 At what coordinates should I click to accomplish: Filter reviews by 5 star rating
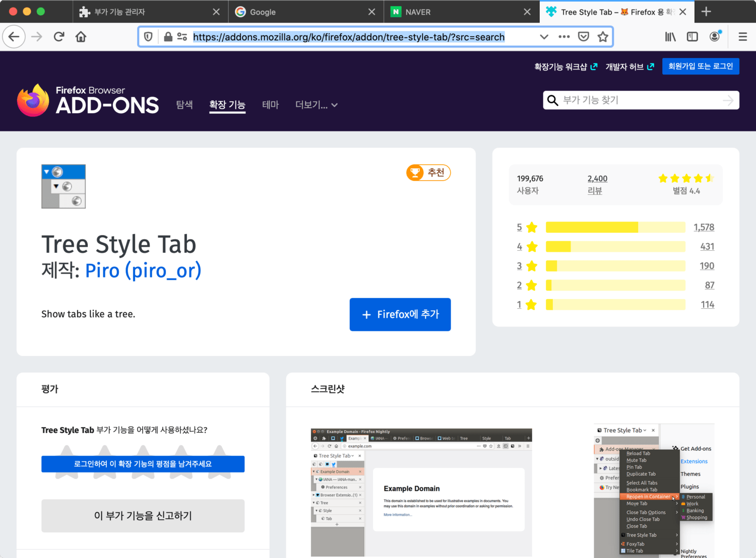[x=527, y=227]
